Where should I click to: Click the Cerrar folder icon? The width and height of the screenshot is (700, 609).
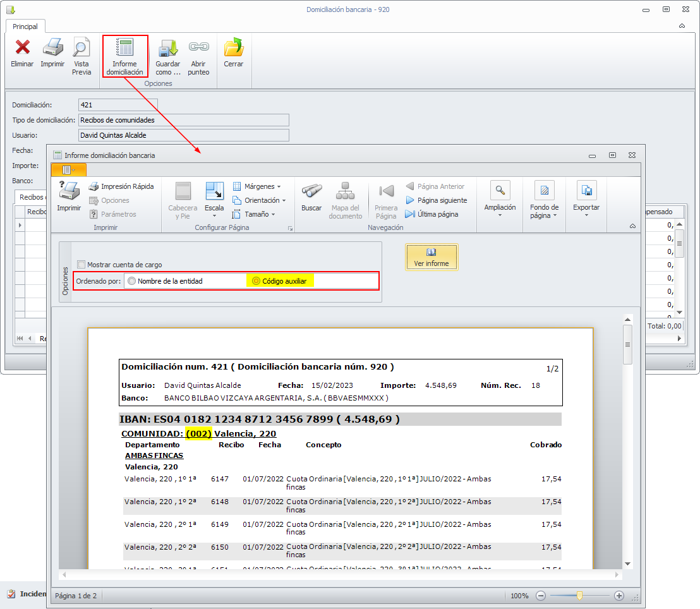(x=233, y=48)
